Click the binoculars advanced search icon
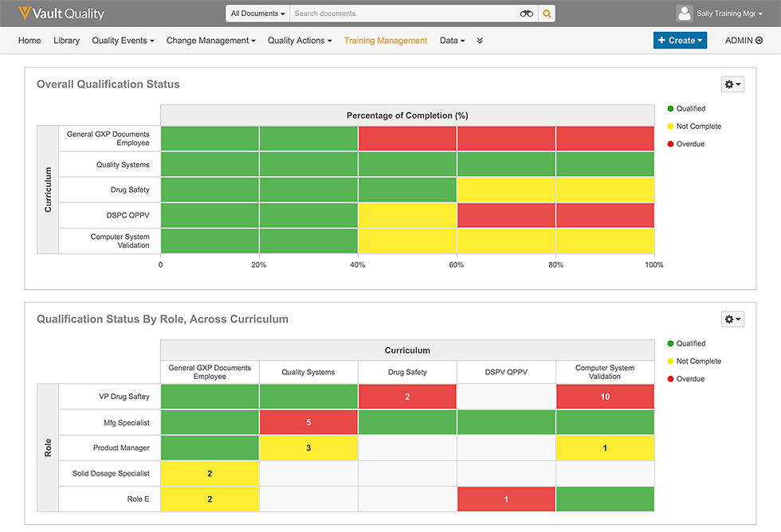781x532 pixels. [526, 14]
